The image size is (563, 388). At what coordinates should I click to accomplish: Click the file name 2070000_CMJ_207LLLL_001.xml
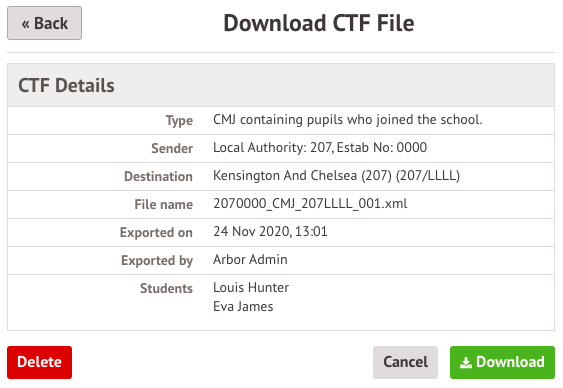[310, 204]
